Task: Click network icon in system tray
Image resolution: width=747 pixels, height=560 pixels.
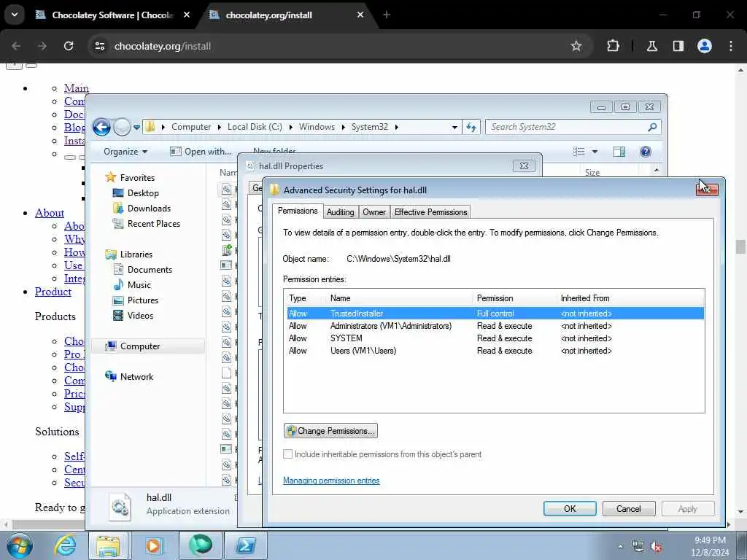Action: tap(638, 547)
